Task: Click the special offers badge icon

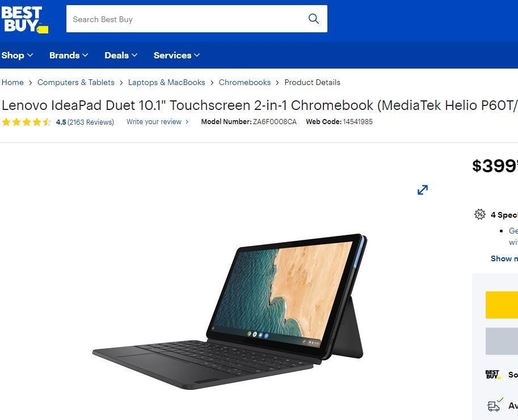Action: pos(479,214)
